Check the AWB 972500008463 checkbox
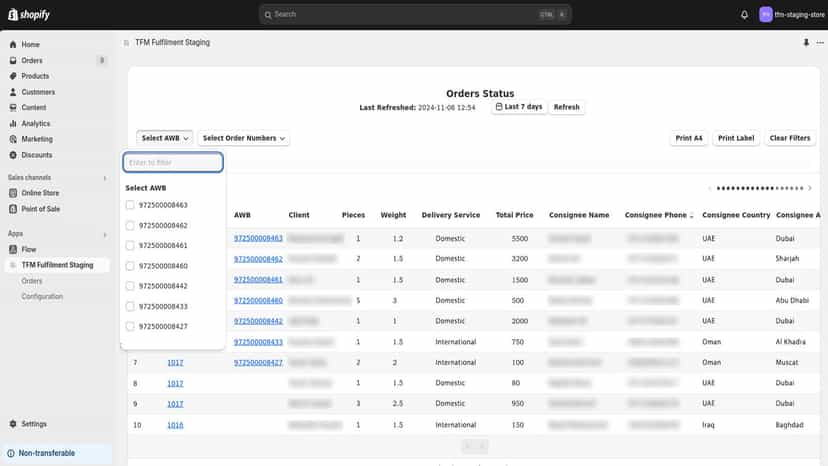This screenshot has height=466, width=828. 130,205
